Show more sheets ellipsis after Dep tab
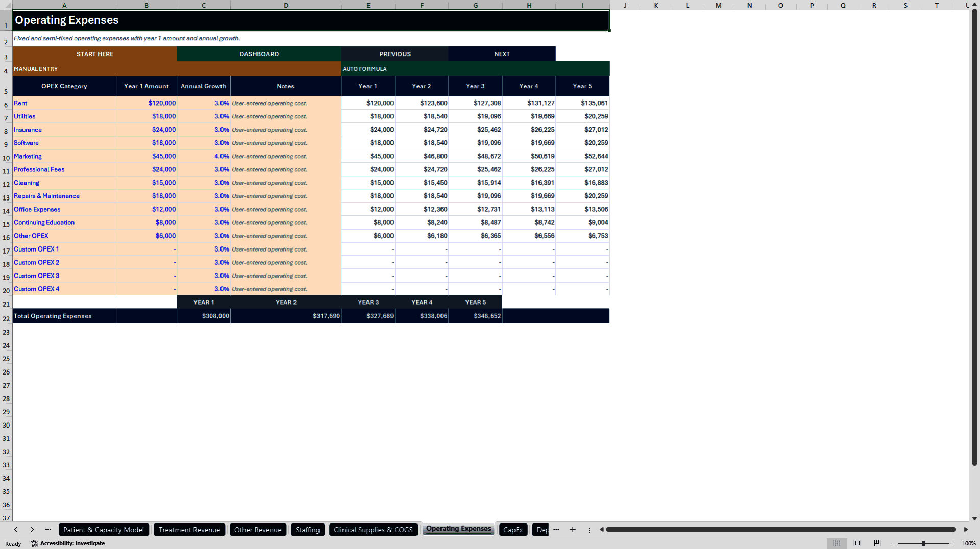This screenshot has width=980, height=549. coord(556,530)
